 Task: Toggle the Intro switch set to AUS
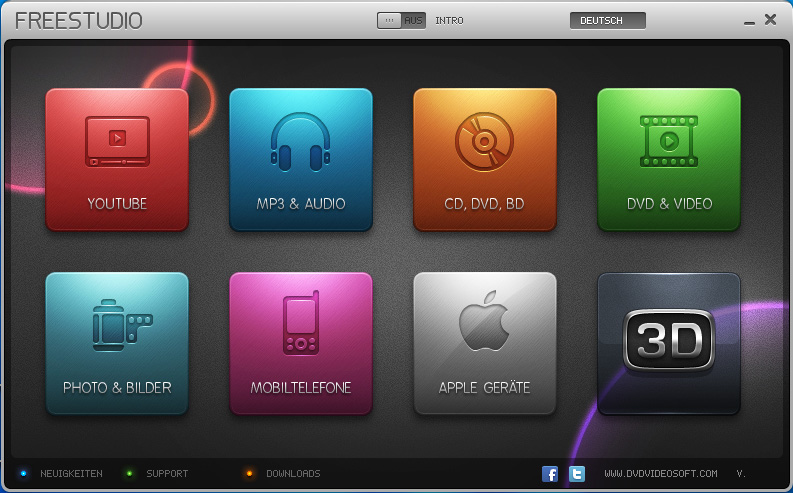[401, 20]
